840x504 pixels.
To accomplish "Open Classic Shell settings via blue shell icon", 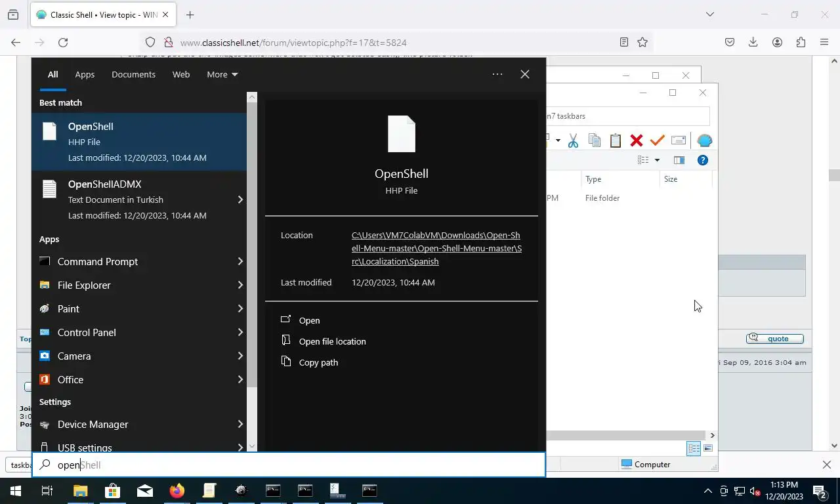I will pos(704,140).
